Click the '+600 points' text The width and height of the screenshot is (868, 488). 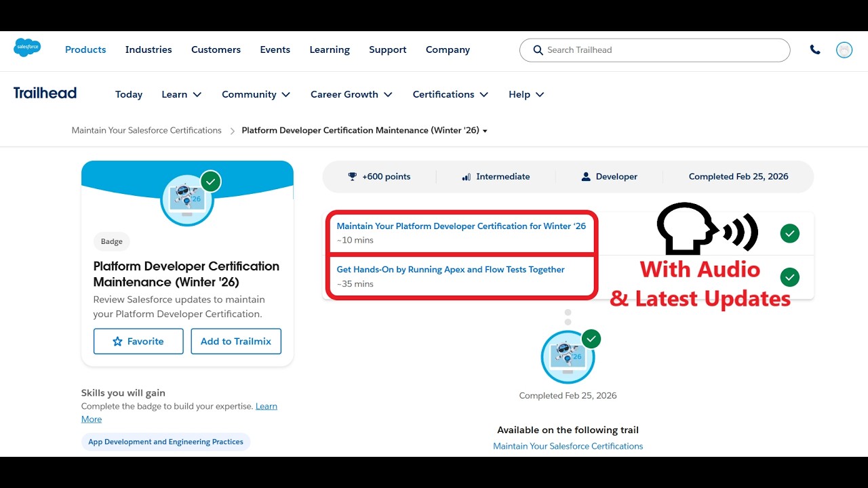tap(387, 176)
